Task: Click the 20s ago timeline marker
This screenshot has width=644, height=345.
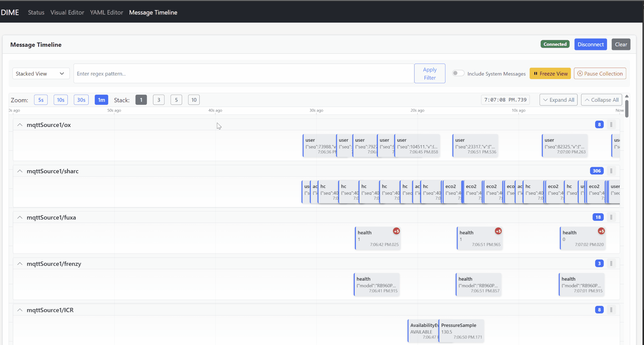Action: [417, 110]
